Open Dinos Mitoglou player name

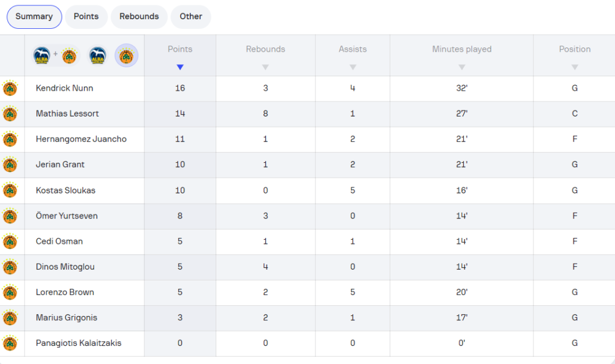coord(65,267)
